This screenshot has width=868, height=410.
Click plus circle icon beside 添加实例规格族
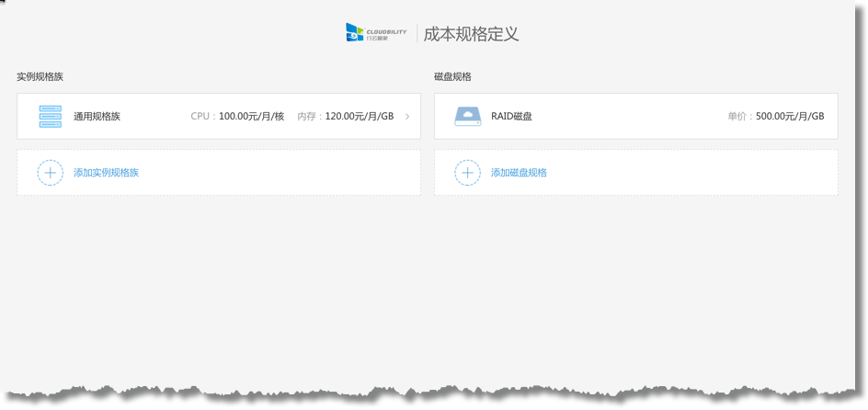(x=50, y=173)
